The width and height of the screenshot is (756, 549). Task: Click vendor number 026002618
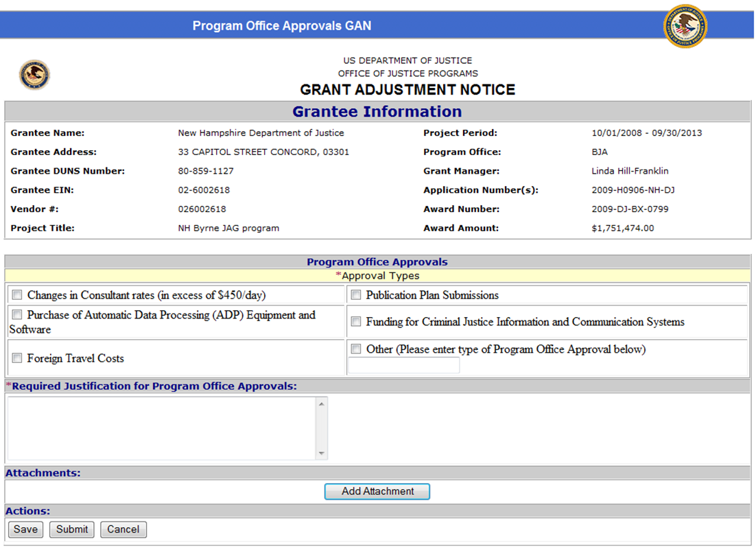point(202,209)
